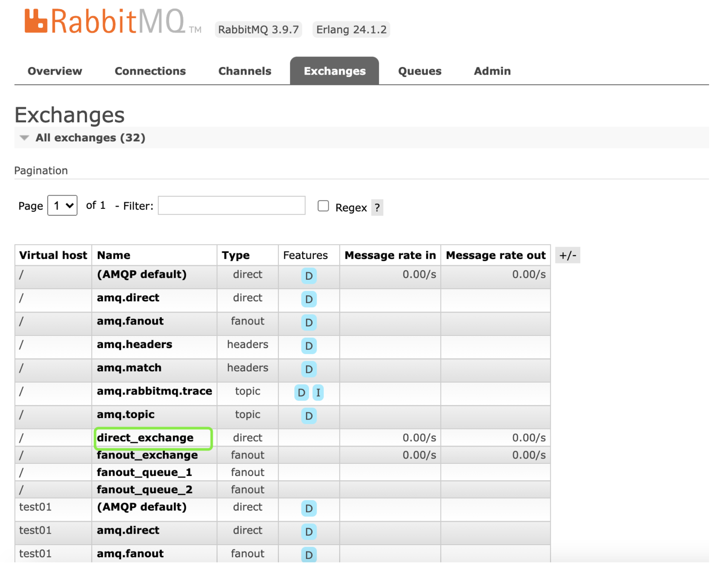The width and height of the screenshot is (728, 570).
Task: Open the Admin tab
Action: [x=492, y=71]
